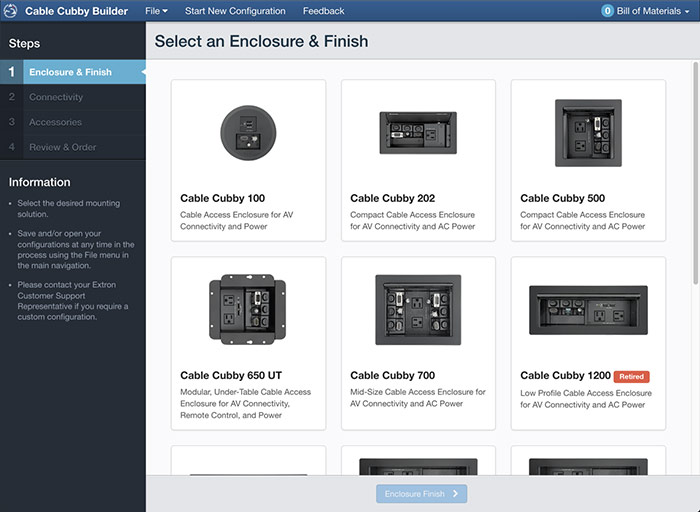Choose the Cable Cubby 500 product image
The height and width of the screenshot is (512, 700).
pyautogui.click(x=588, y=133)
